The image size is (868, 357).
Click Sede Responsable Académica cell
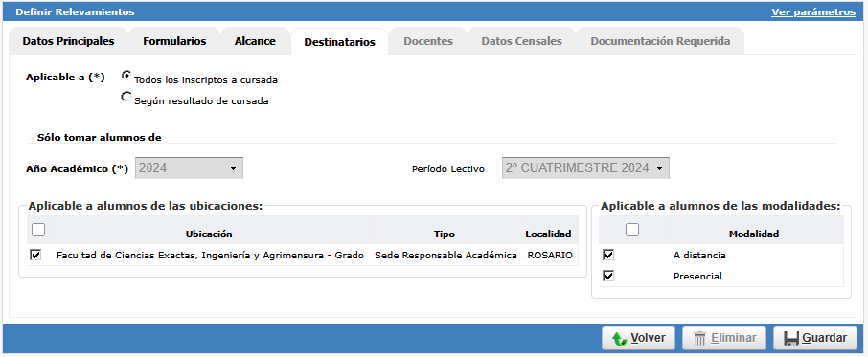445,256
